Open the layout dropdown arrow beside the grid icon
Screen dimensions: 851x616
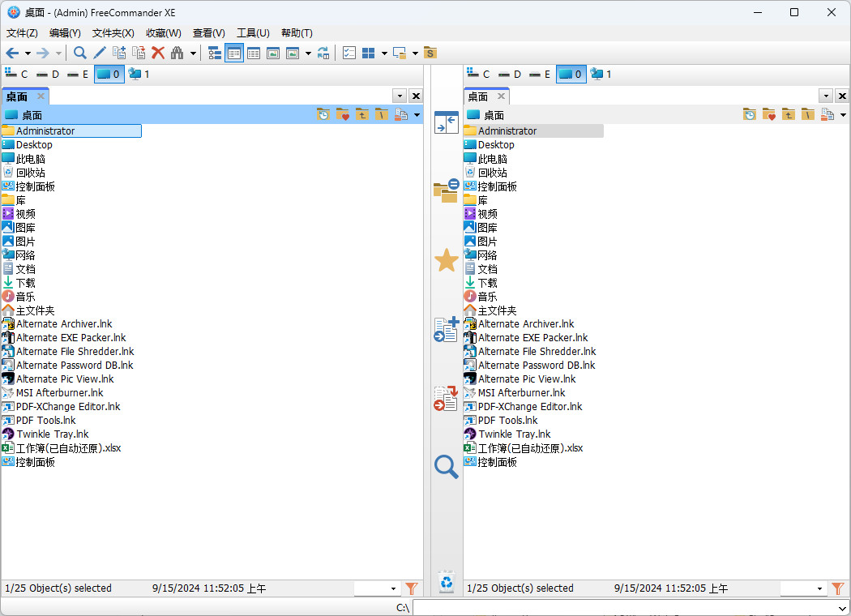click(x=383, y=53)
